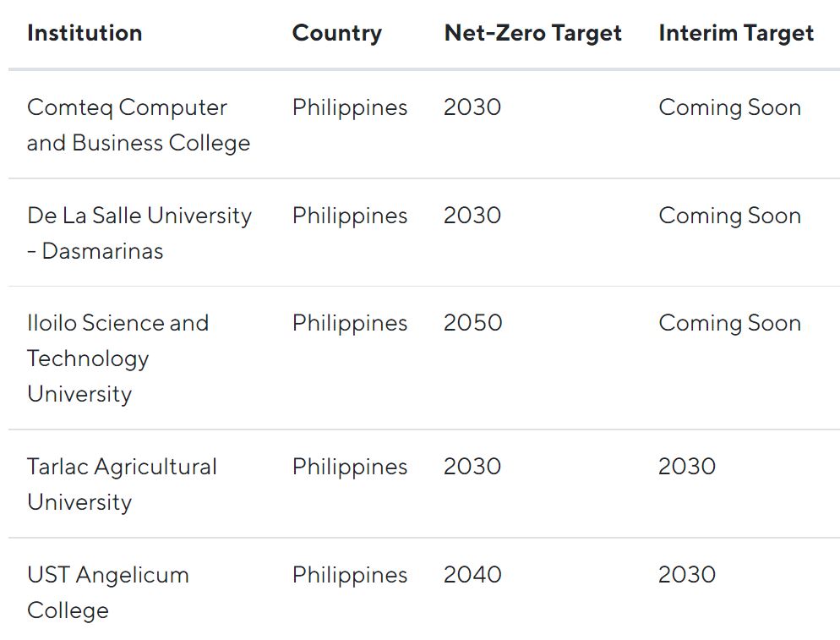The height and width of the screenshot is (640, 840).
Task: Click UST Angelicum's 2030 interim target
Action: (687, 575)
